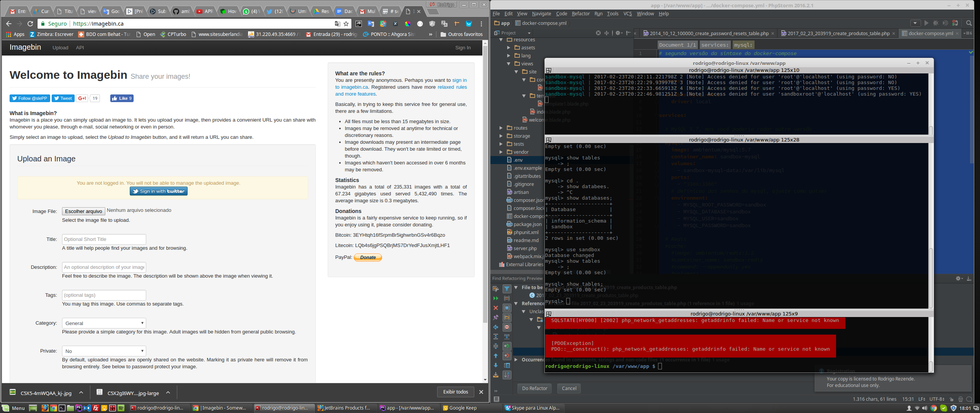This screenshot has height=413, width=980.
Task: Pin the refactoring preview tab with pushpin icon
Action: pyautogui.click(x=496, y=317)
